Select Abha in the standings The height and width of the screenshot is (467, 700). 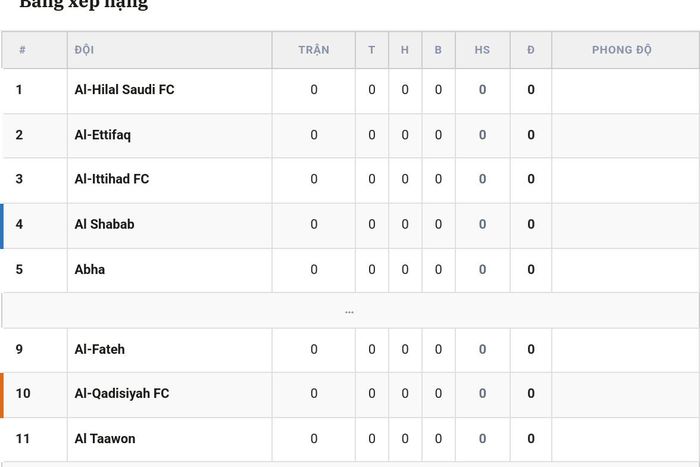tap(90, 270)
